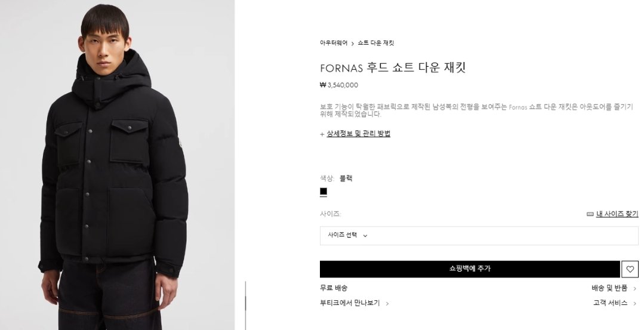
Task: Go to the 아우터웨어 breadcrumb category
Action: pos(333,43)
